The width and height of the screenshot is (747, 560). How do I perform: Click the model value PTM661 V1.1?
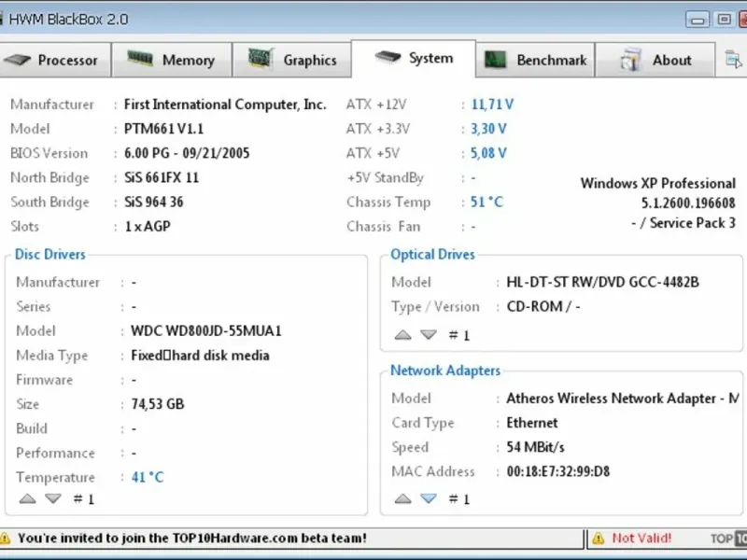[164, 129]
